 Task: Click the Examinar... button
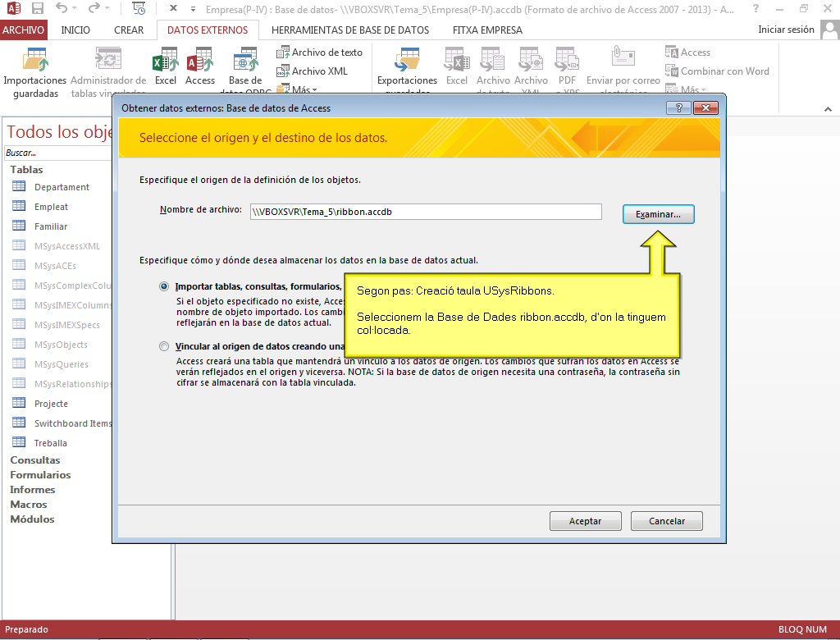click(659, 214)
